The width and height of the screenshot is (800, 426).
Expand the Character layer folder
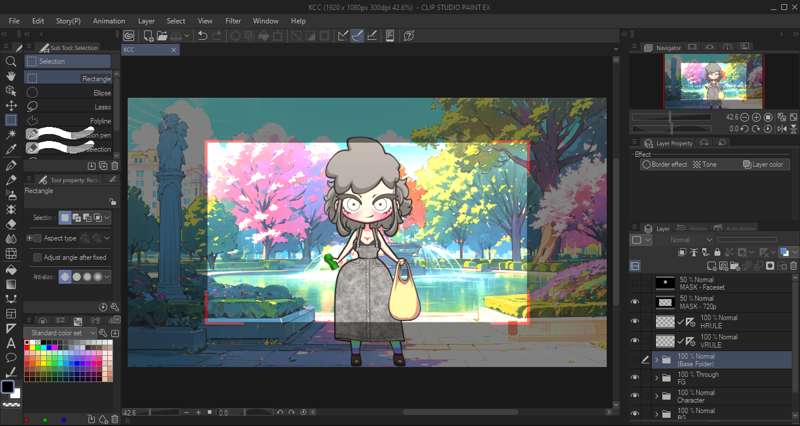(x=657, y=396)
